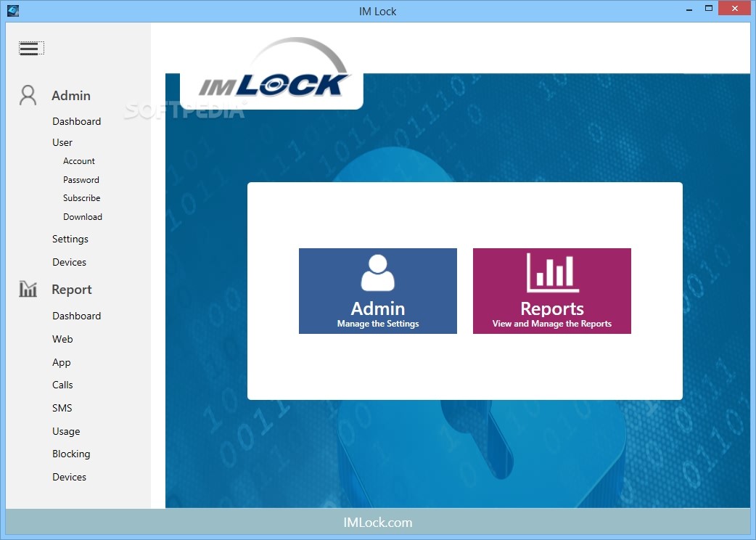Open the Download page
The image size is (756, 540).
coord(83,217)
